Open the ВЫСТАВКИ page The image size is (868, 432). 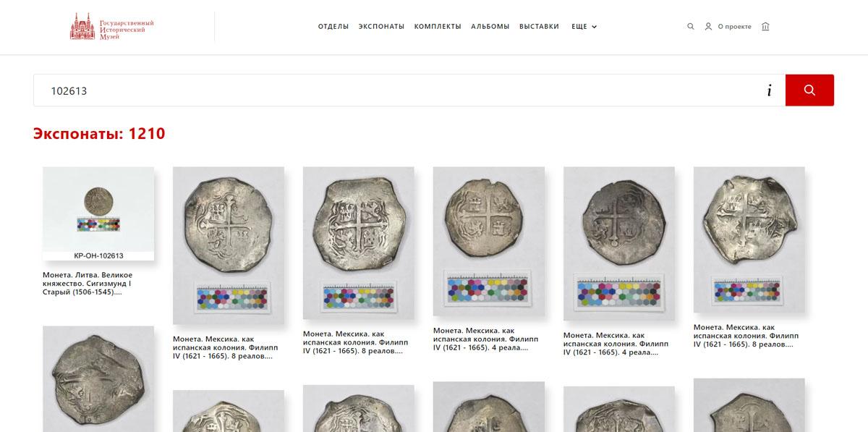tap(540, 27)
